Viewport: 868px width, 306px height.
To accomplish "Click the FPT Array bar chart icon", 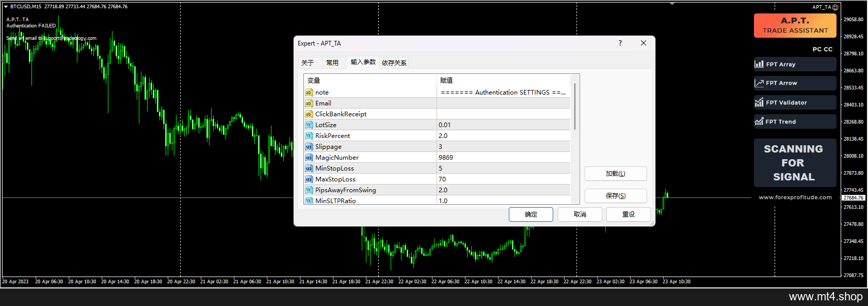I will 759,64.
